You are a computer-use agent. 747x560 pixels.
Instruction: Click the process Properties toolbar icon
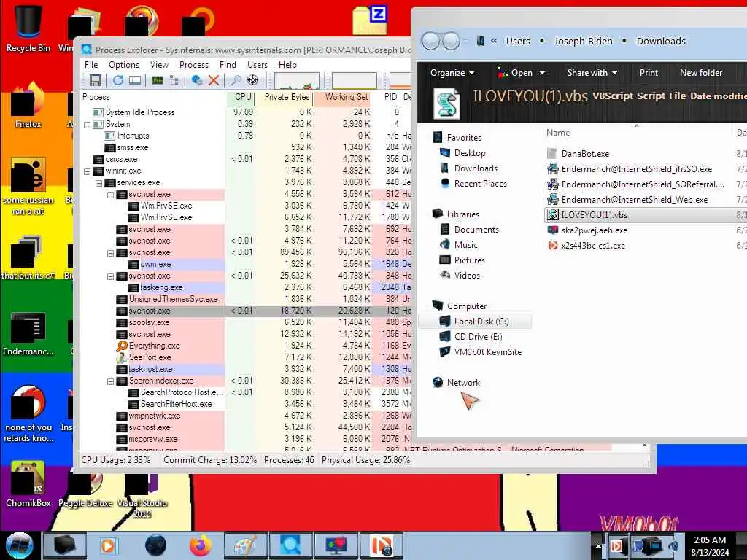click(x=196, y=80)
